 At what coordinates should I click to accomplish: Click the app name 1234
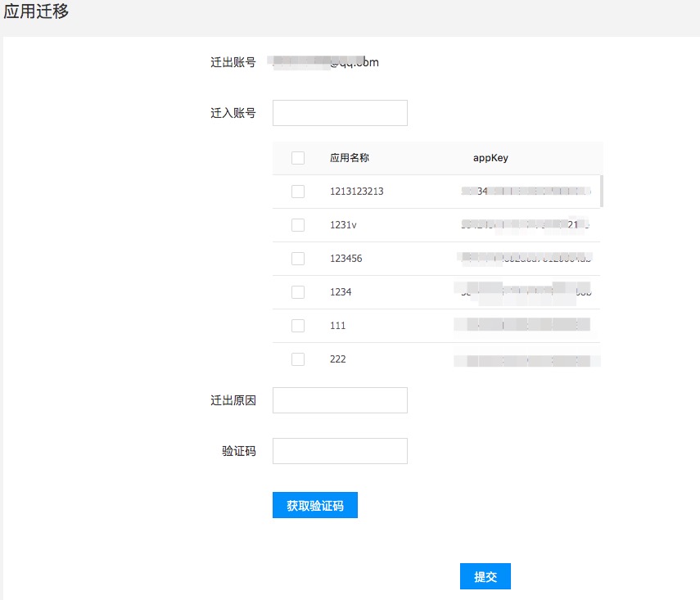pos(341,292)
